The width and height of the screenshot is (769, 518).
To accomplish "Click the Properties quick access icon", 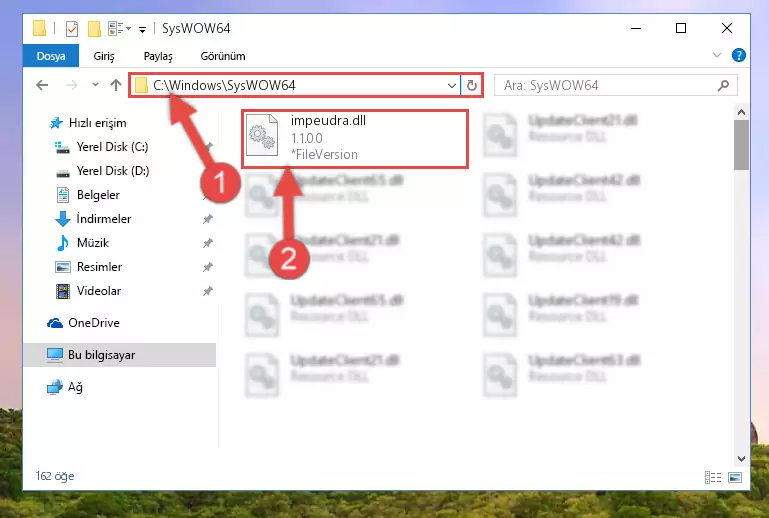I will coord(72,29).
